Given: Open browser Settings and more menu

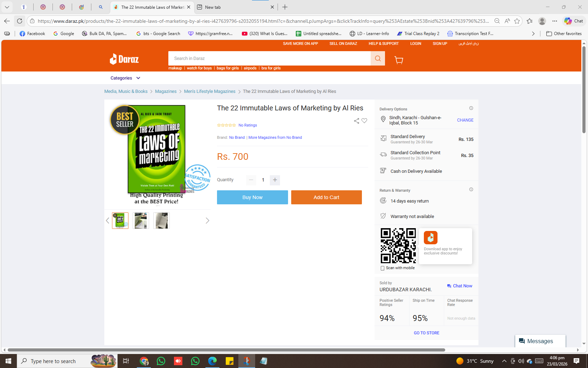Looking at the screenshot, I should 555,21.
